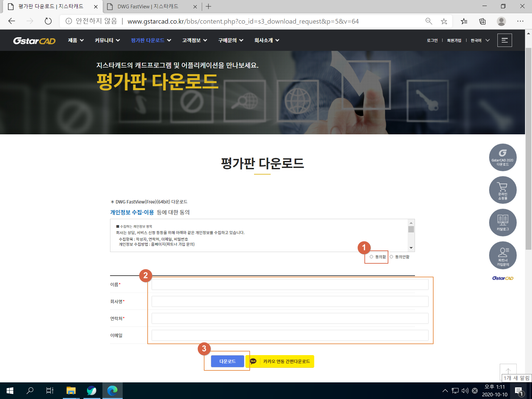Open File Explorer from the taskbar
Image resolution: width=532 pixels, height=399 pixels.
point(71,391)
